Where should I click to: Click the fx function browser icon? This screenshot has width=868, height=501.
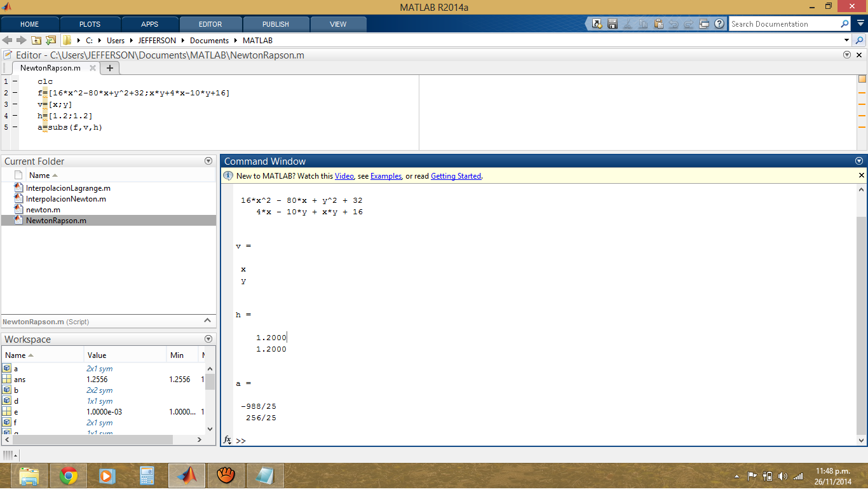[x=227, y=440]
